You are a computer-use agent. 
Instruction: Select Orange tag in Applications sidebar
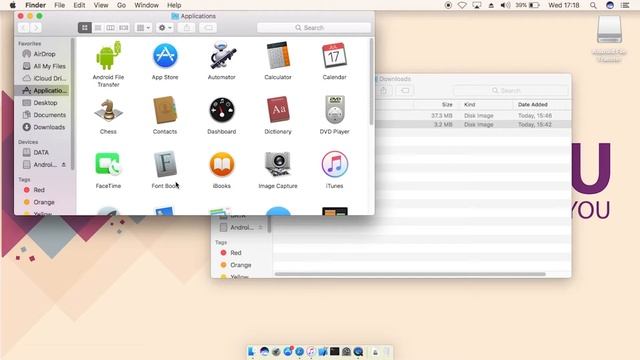pos(43,202)
